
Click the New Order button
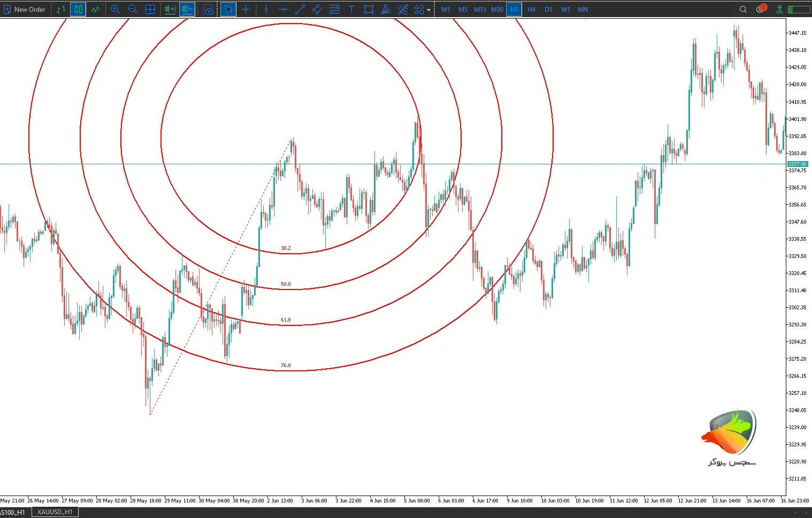(x=25, y=9)
